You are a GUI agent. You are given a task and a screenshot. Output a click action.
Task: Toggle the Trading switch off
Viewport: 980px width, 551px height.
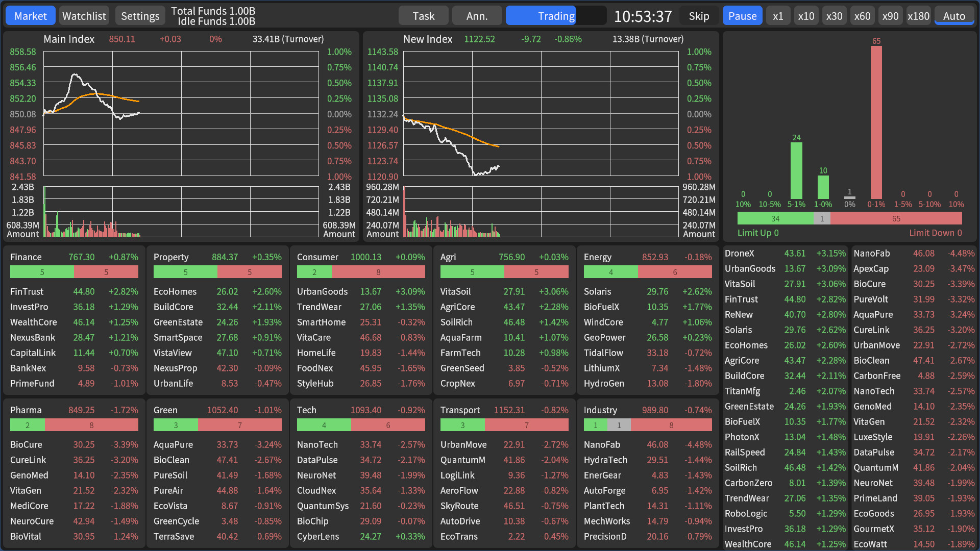(x=556, y=16)
